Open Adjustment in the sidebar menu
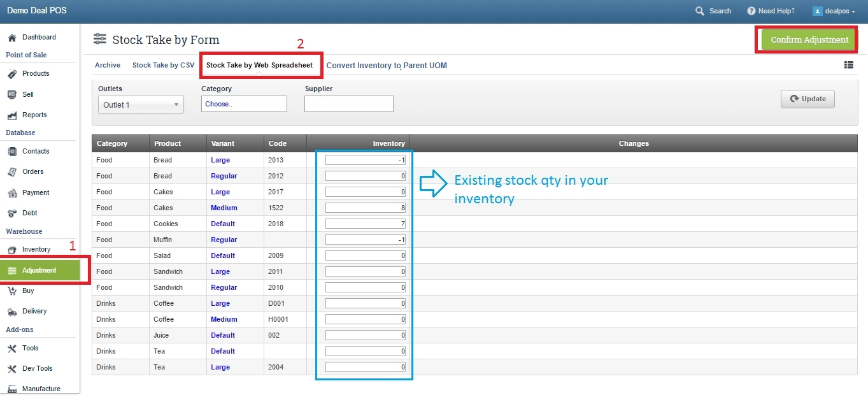Image resolution: width=868 pixels, height=402 pixels. 39,270
